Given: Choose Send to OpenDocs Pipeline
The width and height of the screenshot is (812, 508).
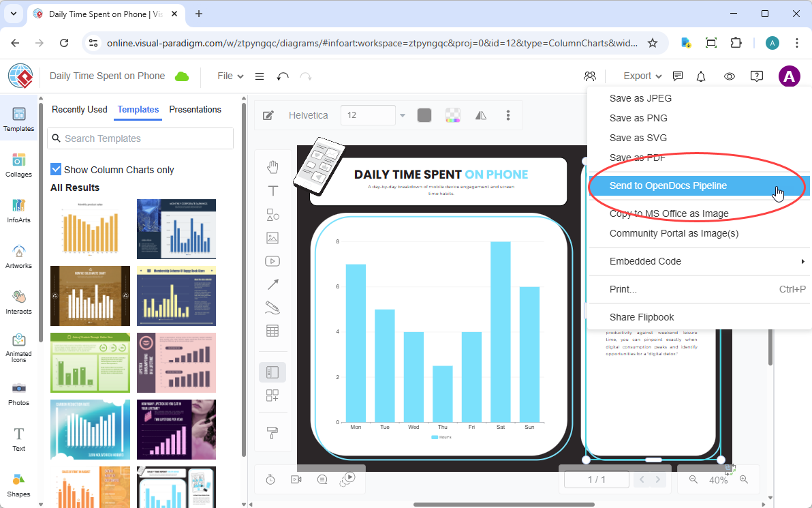Looking at the screenshot, I should point(669,185).
